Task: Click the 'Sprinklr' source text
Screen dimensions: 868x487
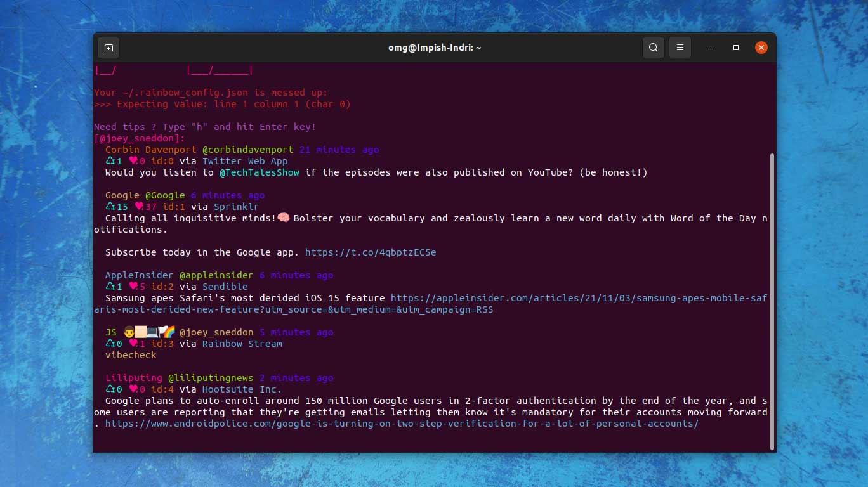Action: click(237, 207)
